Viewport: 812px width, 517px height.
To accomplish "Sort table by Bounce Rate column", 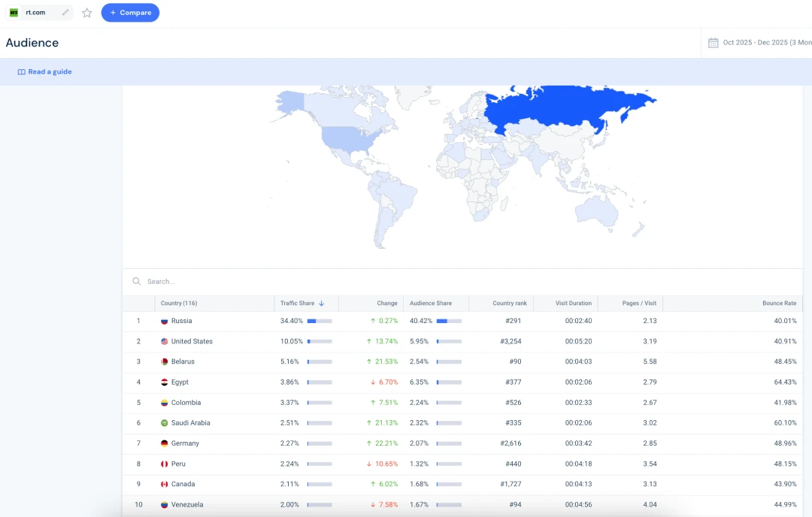I will coord(778,304).
